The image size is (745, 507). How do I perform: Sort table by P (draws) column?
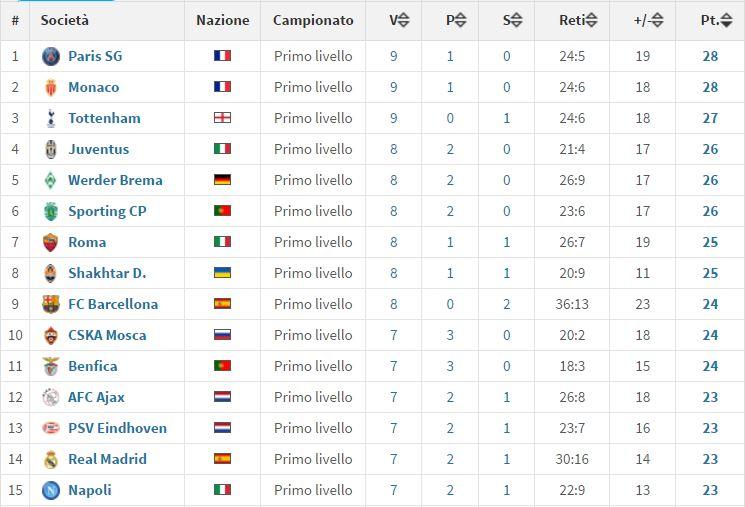point(456,20)
